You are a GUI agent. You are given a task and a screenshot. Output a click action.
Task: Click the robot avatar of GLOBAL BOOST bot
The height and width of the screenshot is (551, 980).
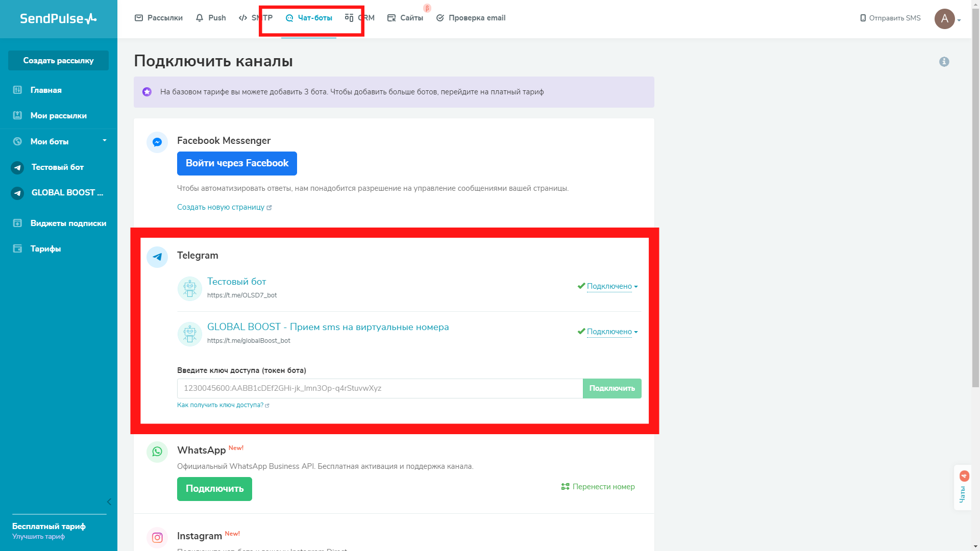[x=190, y=334]
